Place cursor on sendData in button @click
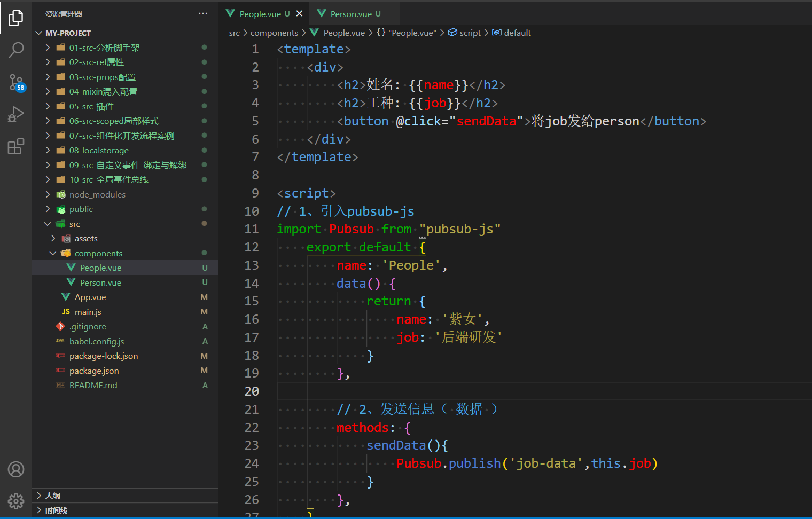 [486, 121]
